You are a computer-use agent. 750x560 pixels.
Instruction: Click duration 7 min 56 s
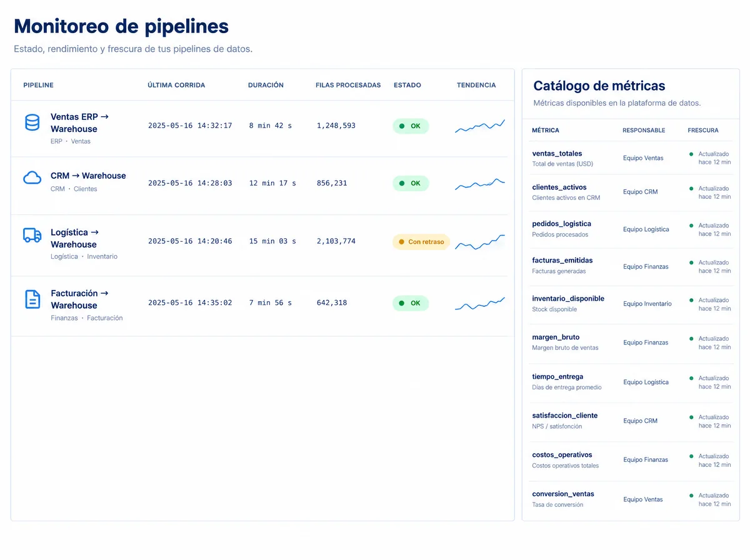pos(270,302)
